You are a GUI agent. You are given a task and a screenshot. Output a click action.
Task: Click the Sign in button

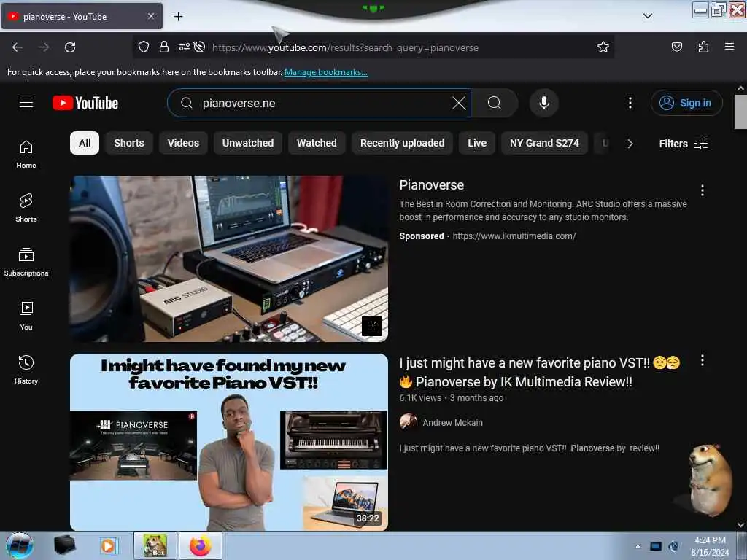coord(686,103)
